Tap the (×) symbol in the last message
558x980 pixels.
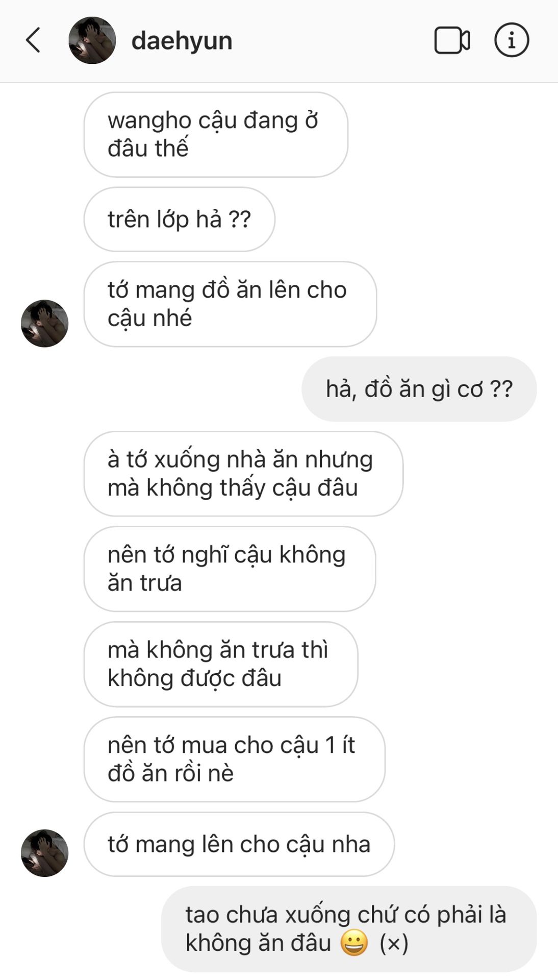[394, 943]
